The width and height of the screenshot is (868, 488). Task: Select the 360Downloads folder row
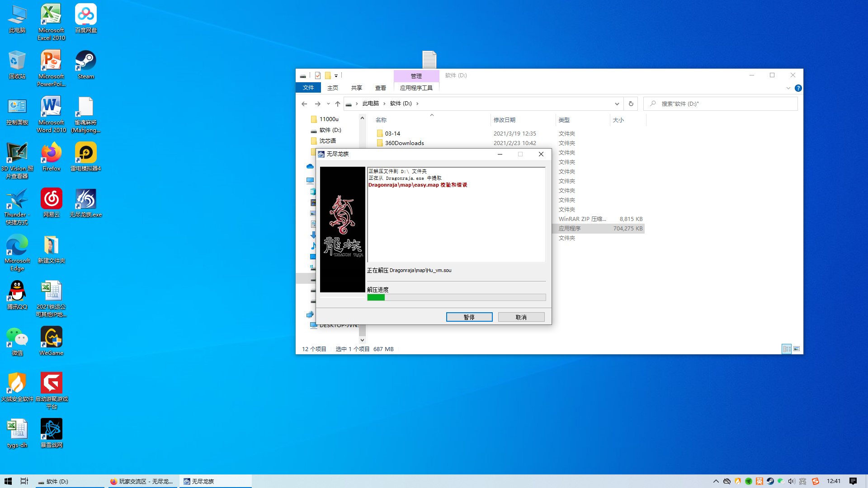[x=509, y=143]
